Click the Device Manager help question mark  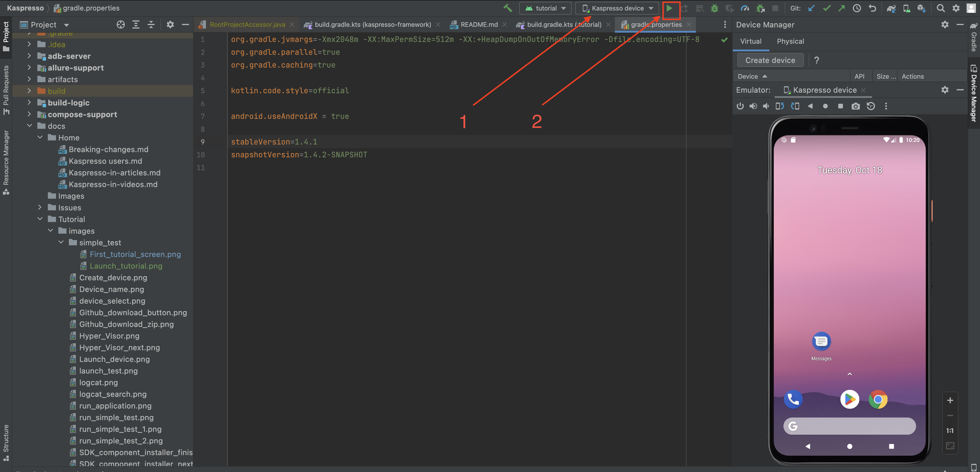coord(816,60)
